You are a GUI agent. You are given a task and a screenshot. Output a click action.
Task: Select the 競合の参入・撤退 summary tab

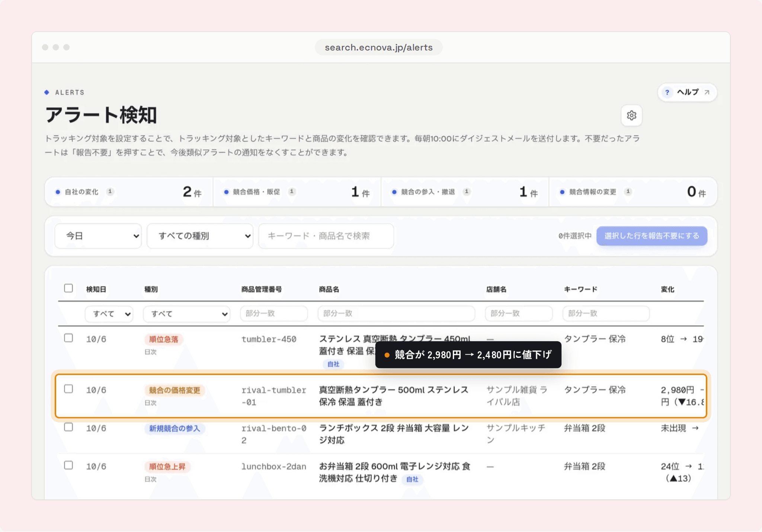(x=465, y=192)
